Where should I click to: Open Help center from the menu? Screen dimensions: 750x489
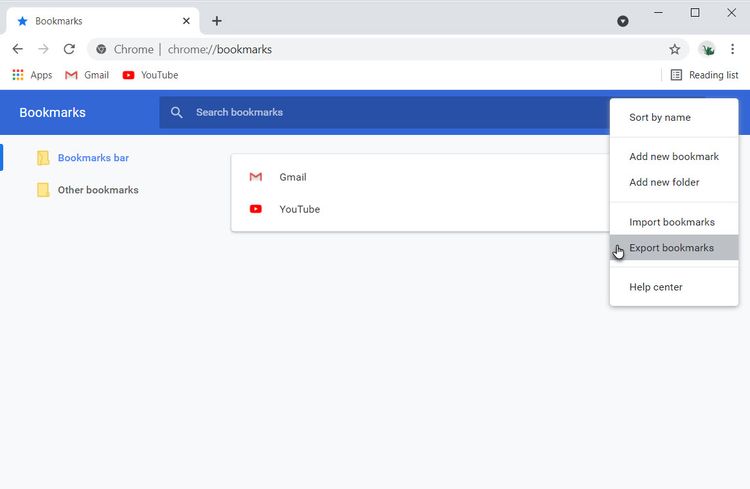(674, 287)
